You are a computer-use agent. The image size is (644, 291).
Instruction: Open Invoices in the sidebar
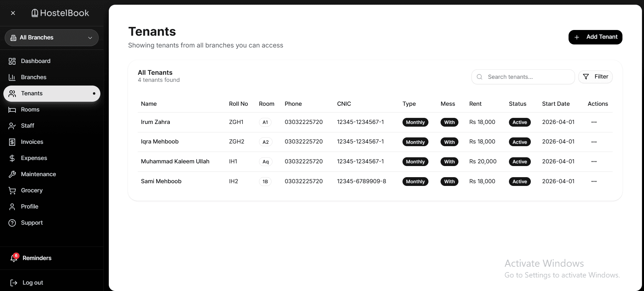coord(52,142)
